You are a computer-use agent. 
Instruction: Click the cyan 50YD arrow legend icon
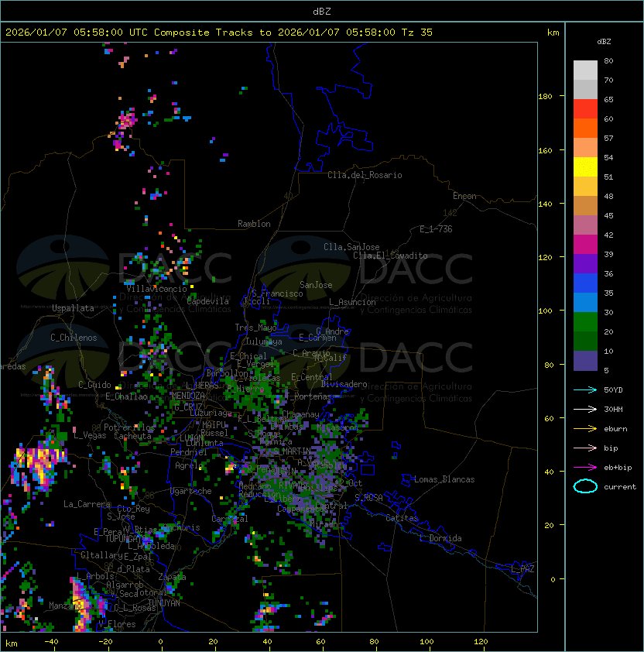coord(585,389)
